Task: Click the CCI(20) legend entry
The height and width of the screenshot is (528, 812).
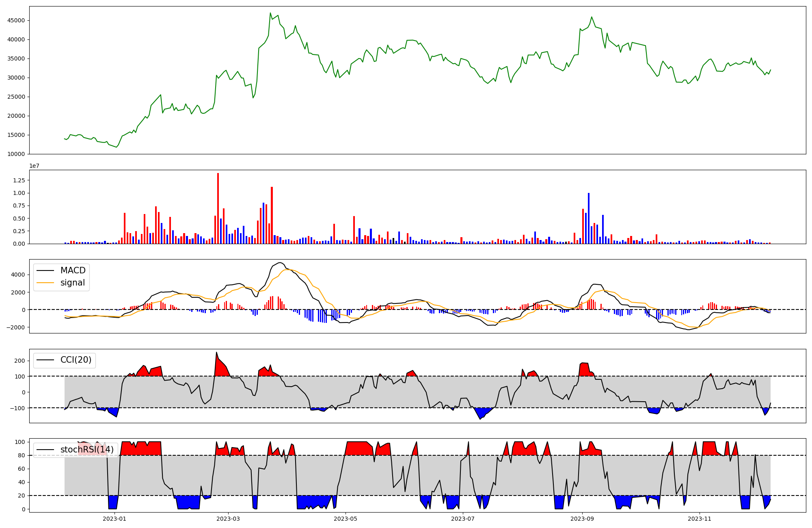Action: (76, 360)
